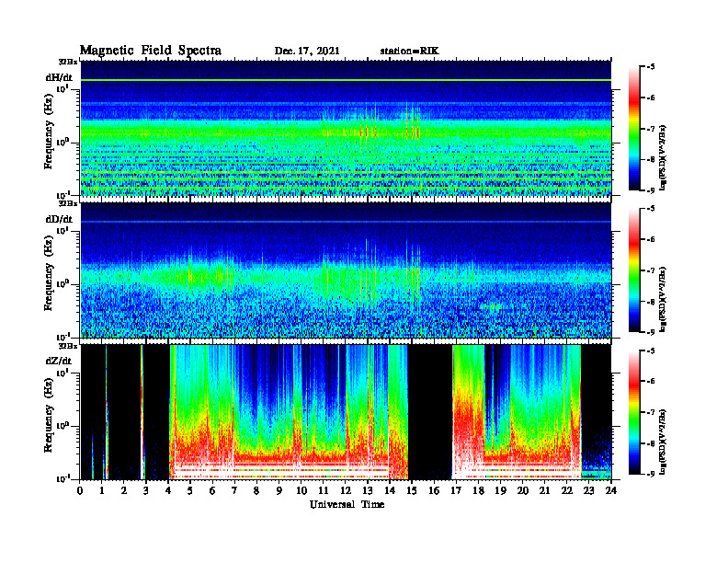Click inside the dD/dt spectrogram plot
Screen dimensions: 728x563
[346, 270]
